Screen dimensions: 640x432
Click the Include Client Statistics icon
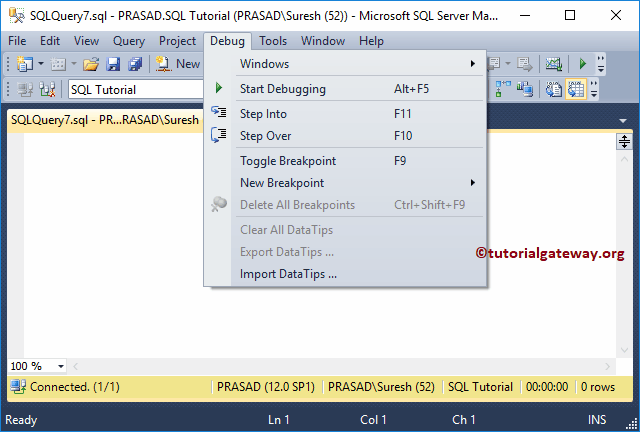(x=524, y=89)
